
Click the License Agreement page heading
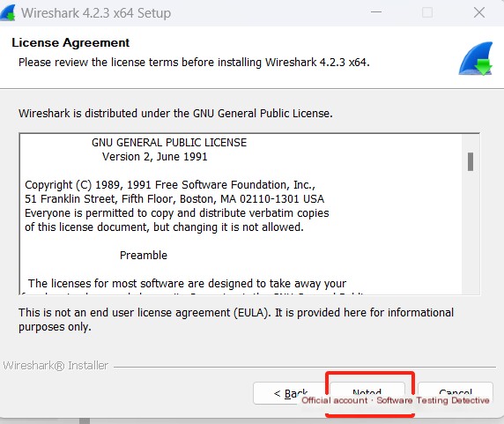coord(70,43)
